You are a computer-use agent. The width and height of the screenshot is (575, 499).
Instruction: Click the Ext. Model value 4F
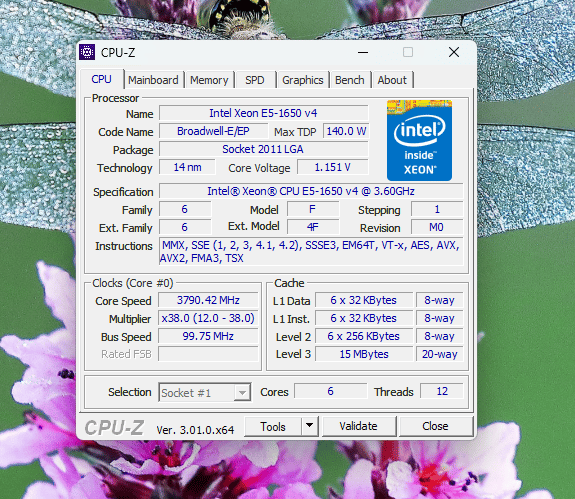pos(312,227)
